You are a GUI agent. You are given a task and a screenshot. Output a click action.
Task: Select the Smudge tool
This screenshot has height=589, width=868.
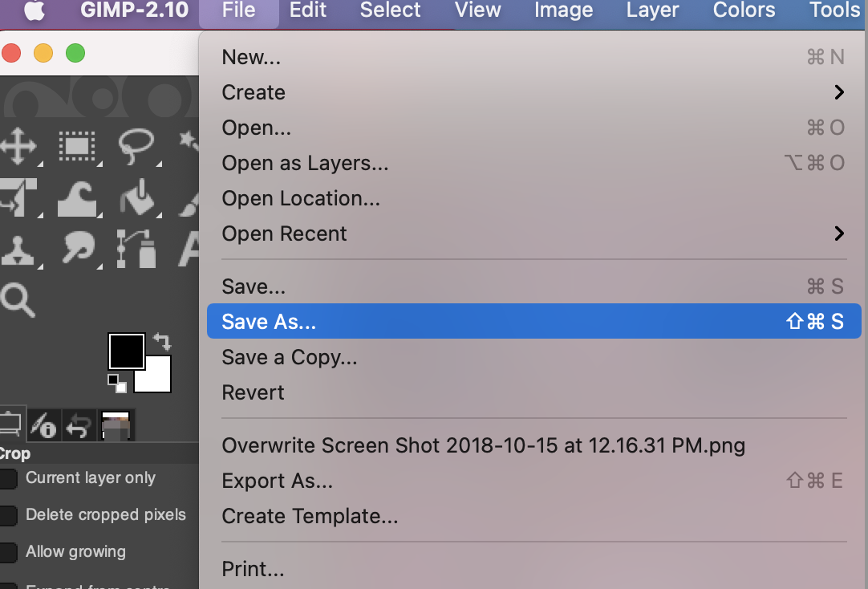click(78, 249)
